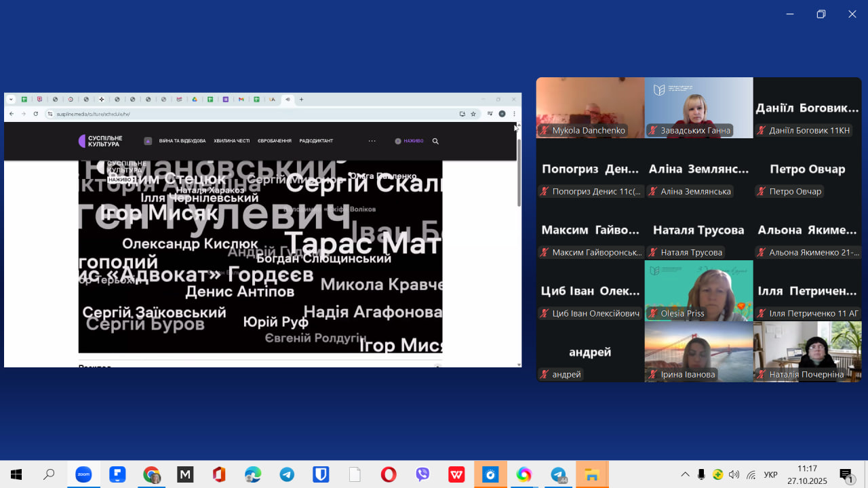Image resolution: width=868 pixels, height=488 pixels.
Task: Reload the page in the shared browser
Action: pos(36,114)
